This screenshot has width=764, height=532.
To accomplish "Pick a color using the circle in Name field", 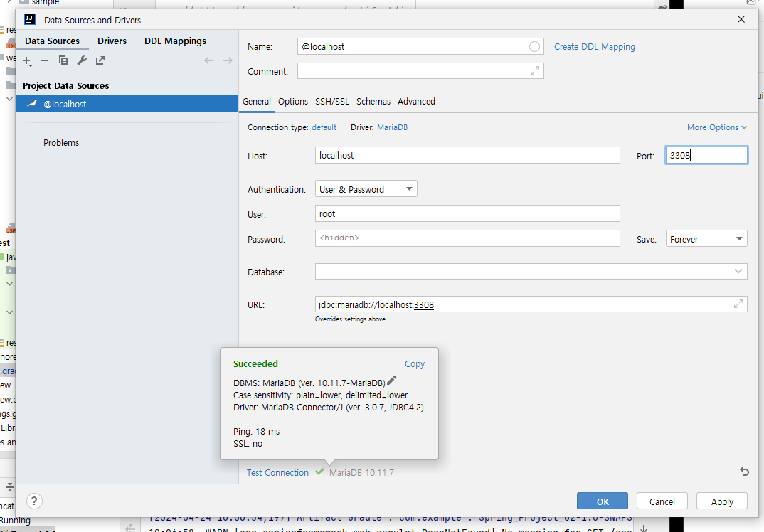I will click(534, 47).
